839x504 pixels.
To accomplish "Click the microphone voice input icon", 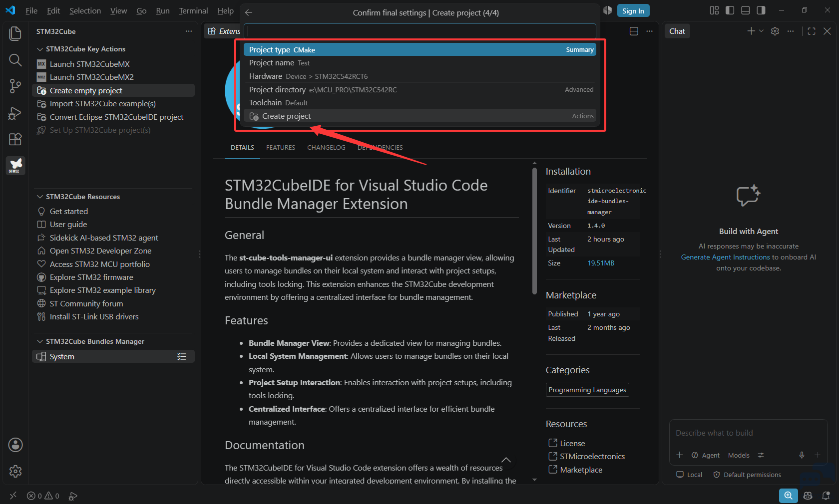I will (x=802, y=455).
